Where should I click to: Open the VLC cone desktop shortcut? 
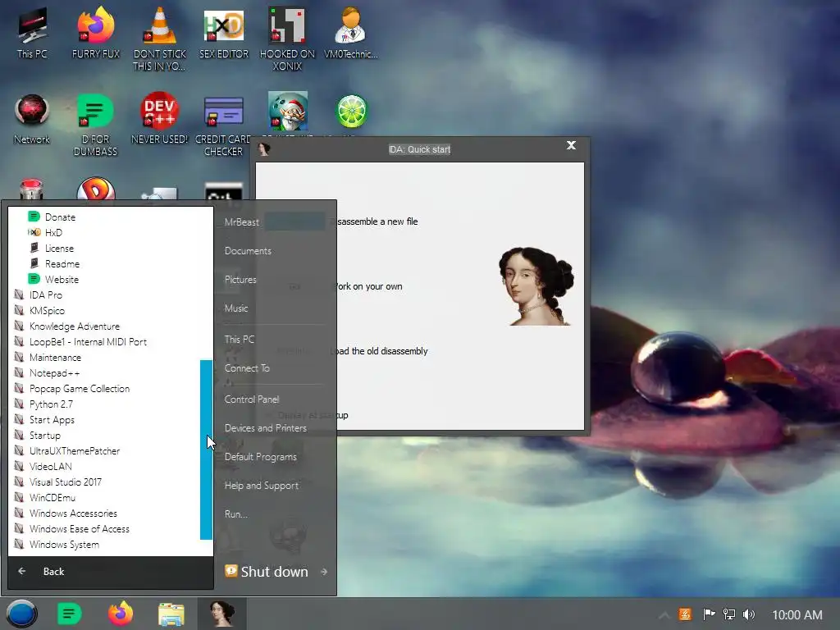pyautogui.click(x=160, y=38)
